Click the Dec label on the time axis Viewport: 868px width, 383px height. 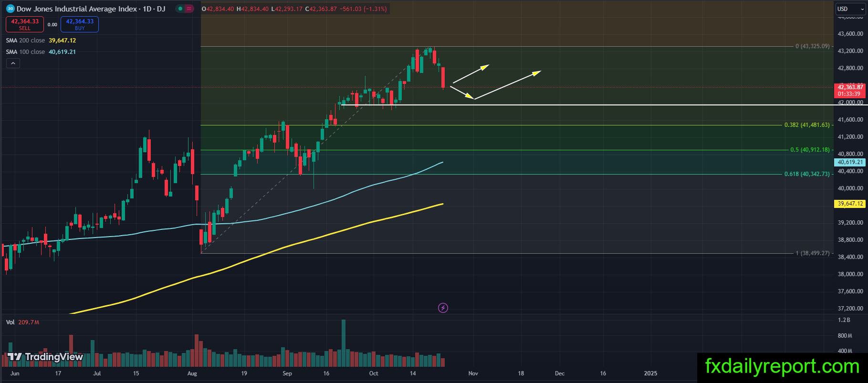pyautogui.click(x=560, y=373)
